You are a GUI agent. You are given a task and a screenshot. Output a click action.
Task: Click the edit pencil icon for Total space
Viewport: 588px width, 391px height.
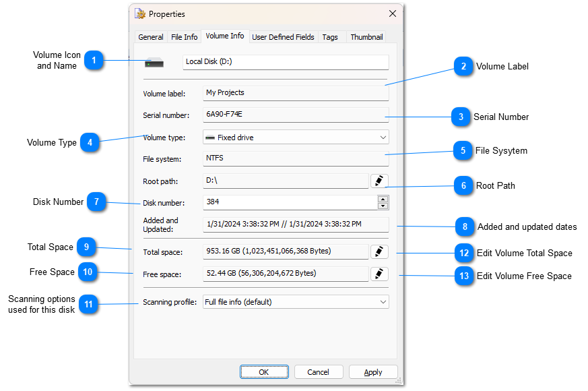coord(379,251)
